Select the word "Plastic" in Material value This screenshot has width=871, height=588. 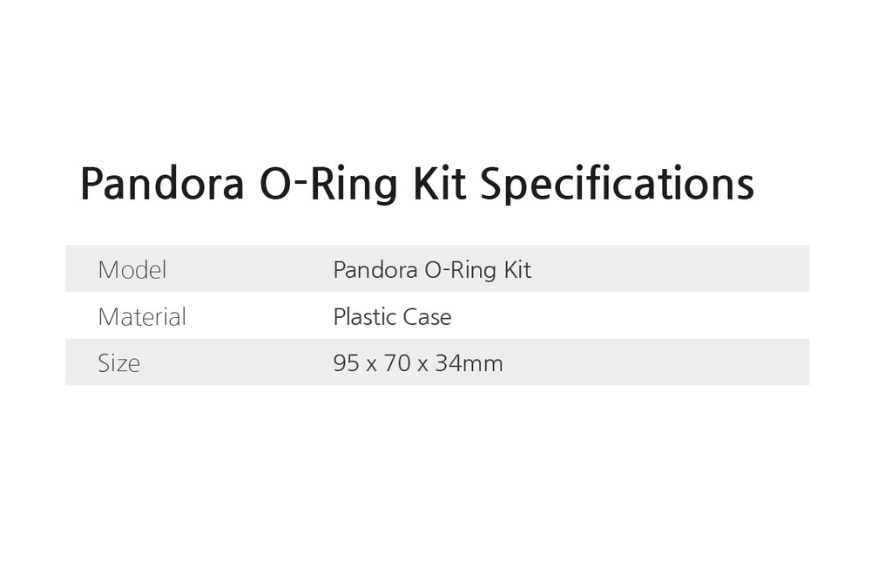[365, 317]
